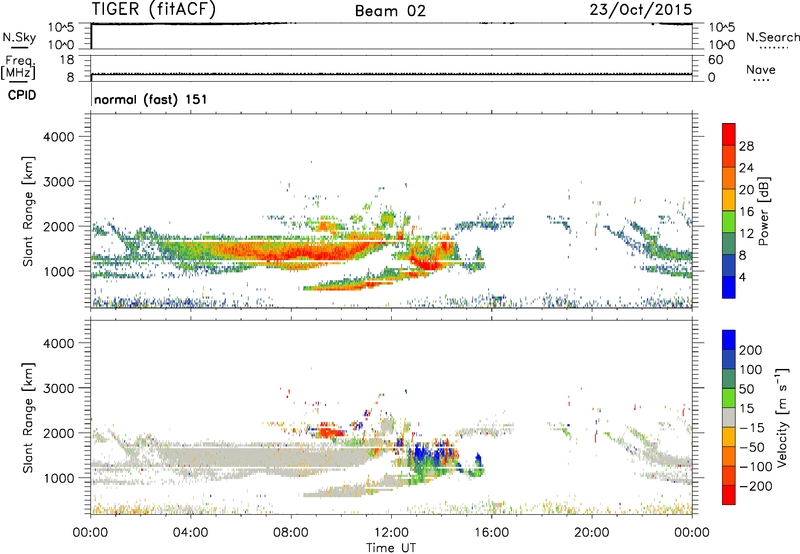Click the "20:00" time axis label
800x554 pixels.
tap(591, 533)
